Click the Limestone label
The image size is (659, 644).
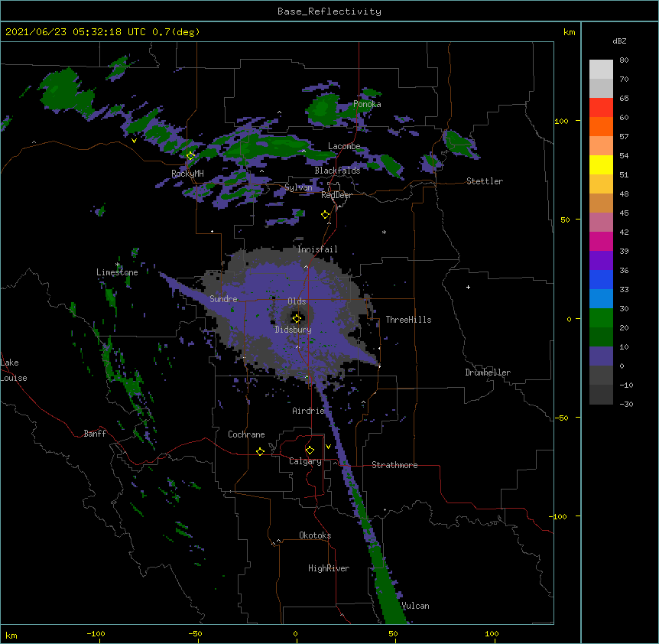[117, 272]
